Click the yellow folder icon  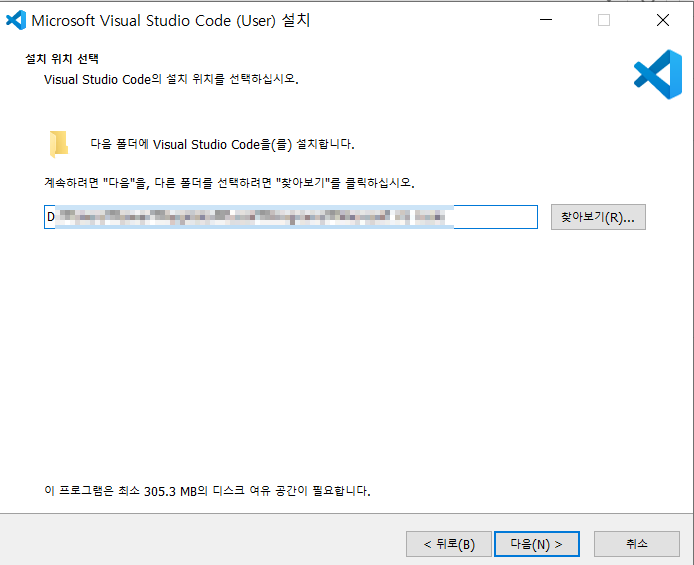coord(58,144)
